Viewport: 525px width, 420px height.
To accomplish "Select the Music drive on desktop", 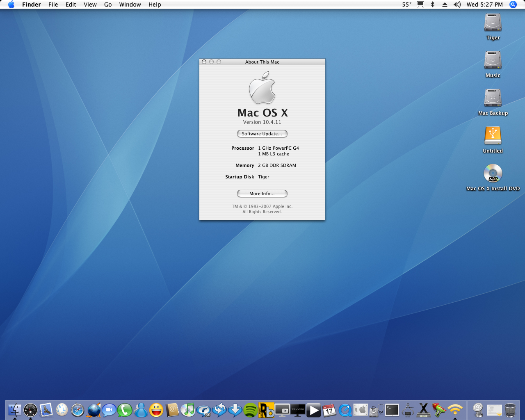I will [493, 60].
